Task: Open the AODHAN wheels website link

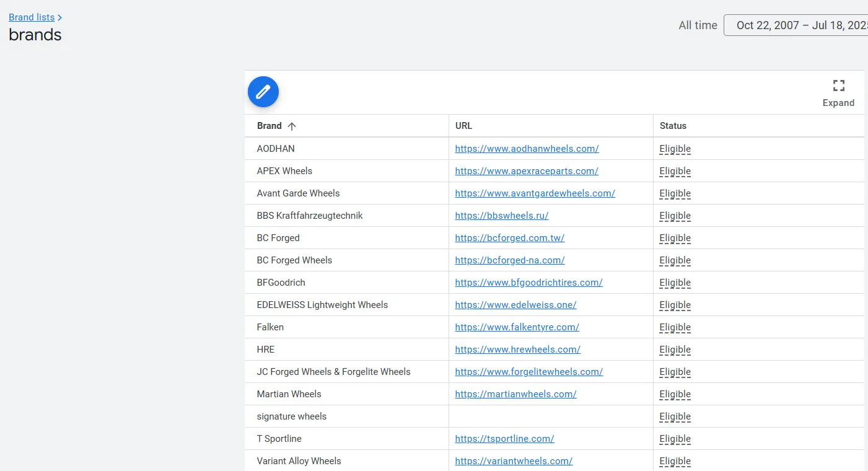Action: pos(527,148)
